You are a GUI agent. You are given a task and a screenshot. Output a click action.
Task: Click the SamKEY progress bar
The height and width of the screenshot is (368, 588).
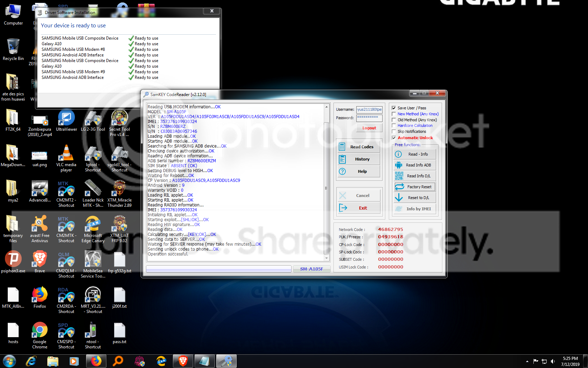219,269
